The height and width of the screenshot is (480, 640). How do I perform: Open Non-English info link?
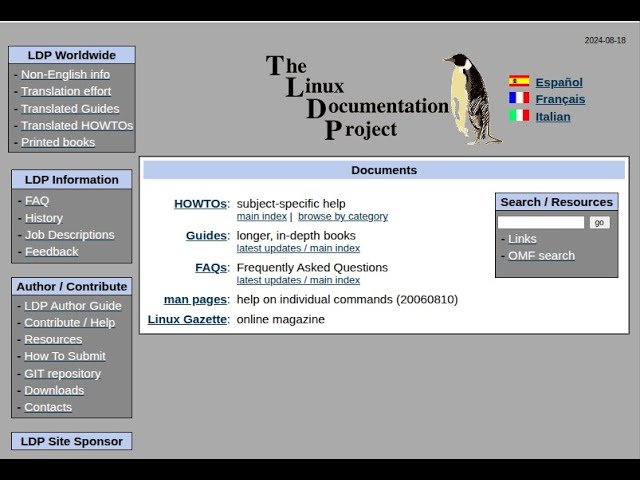65,74
